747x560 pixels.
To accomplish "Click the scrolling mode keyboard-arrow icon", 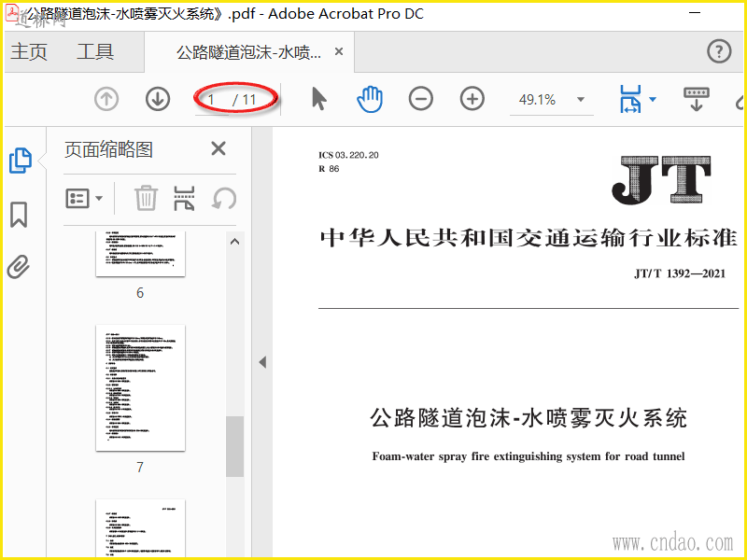I will click(x=696, y=99).
